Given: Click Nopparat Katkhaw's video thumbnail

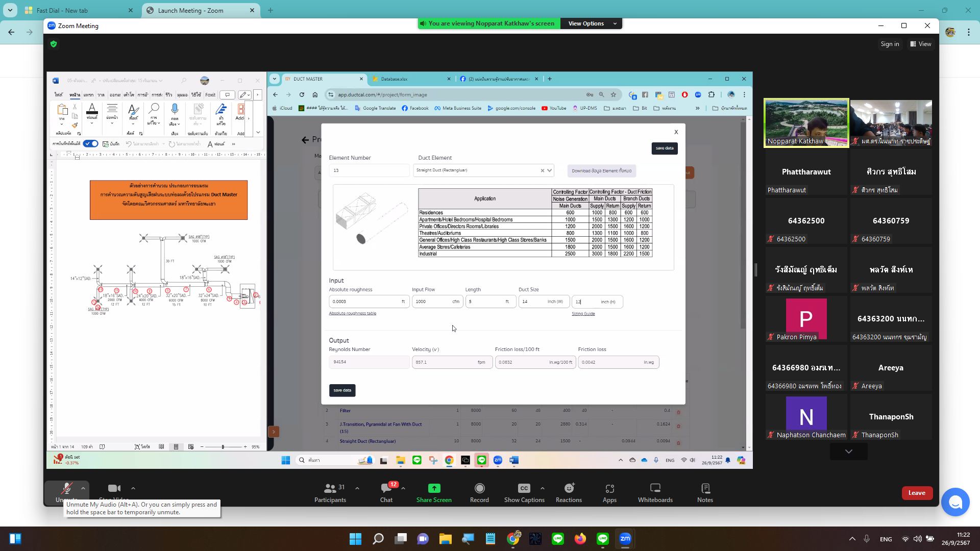Looking at the screenshot, I should coord(806,123).
